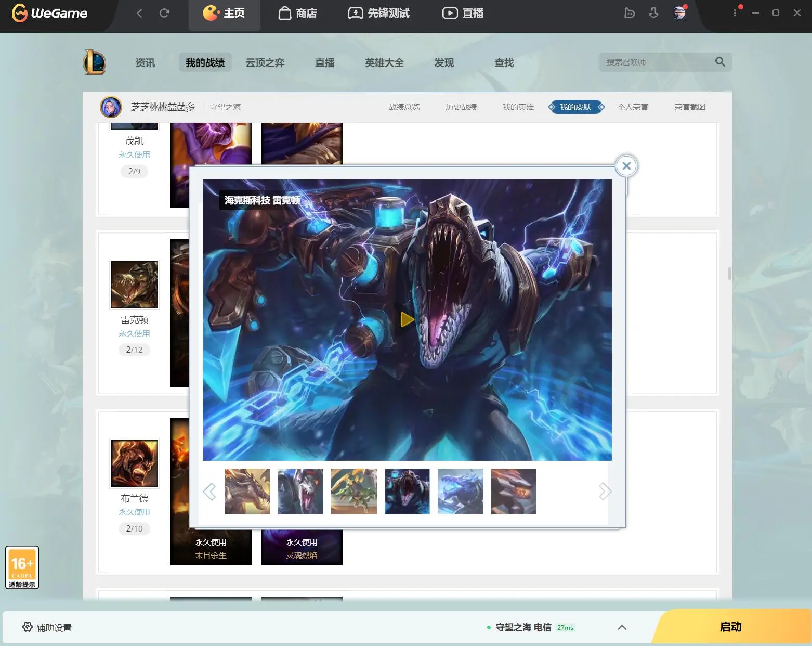Select the third skin thumbnail in popup

coord(354,492)
